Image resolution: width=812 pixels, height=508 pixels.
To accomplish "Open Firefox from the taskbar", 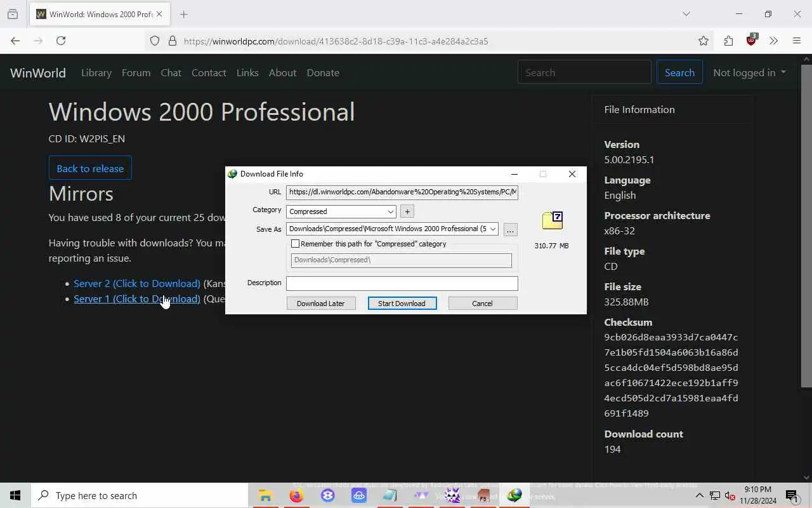I will coord(296,495).
